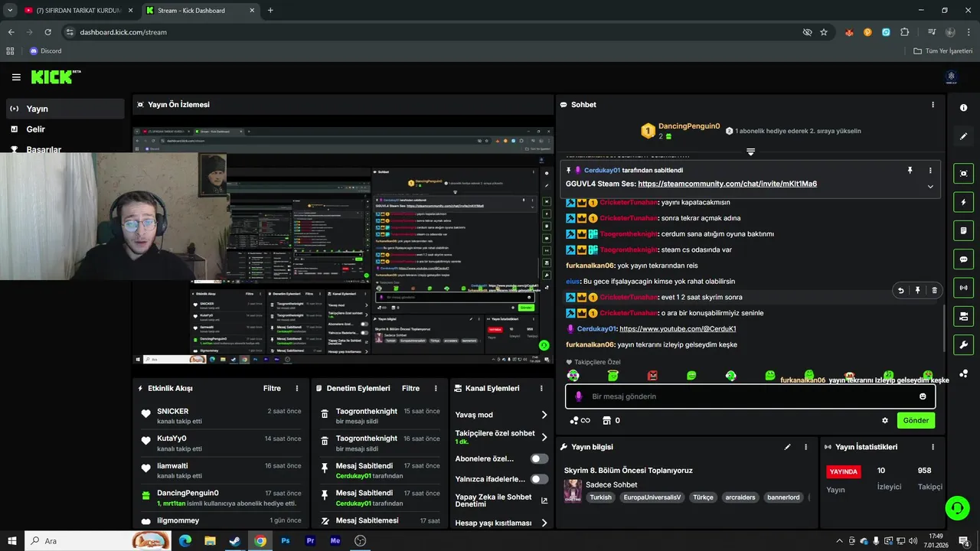This screenshot has width=980, height=551.
Task: Open the screen capture icon in right sidebar
Action: [964, 174]
